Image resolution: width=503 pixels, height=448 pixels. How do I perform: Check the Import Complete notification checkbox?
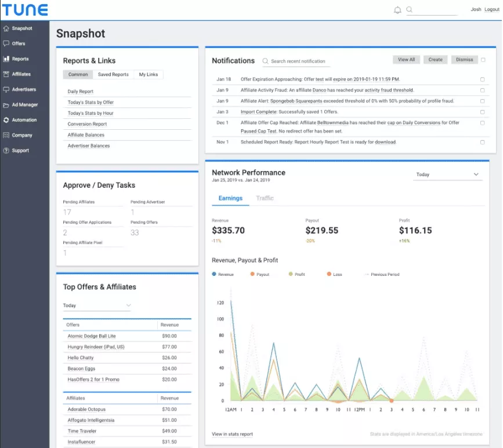point(482,112)
